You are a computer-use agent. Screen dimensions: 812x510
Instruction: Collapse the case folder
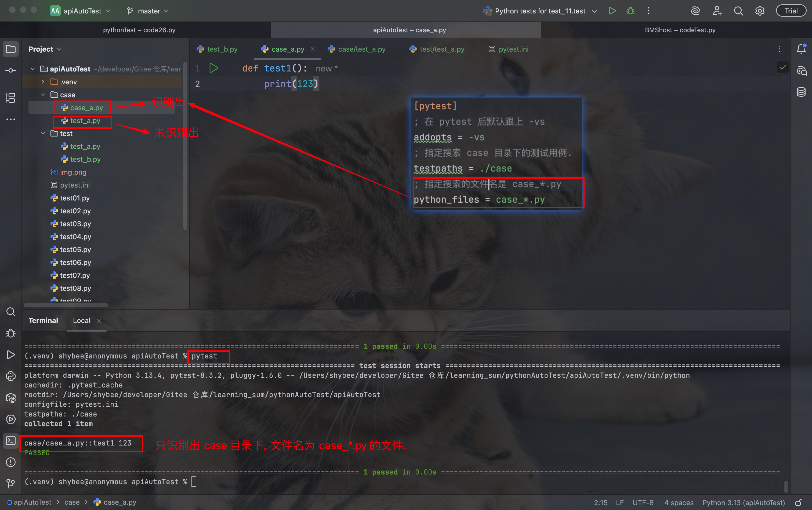(43, 95)
